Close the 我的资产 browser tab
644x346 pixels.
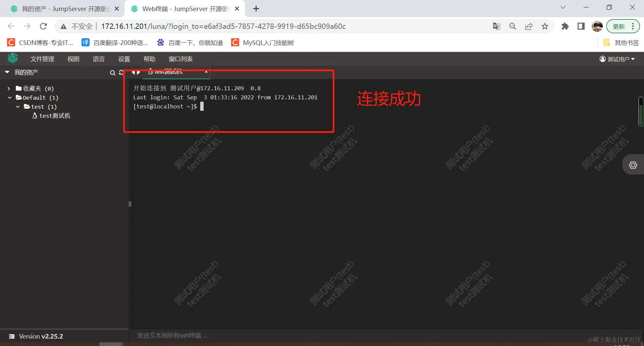pyautogui.click(x=117, y=9)
